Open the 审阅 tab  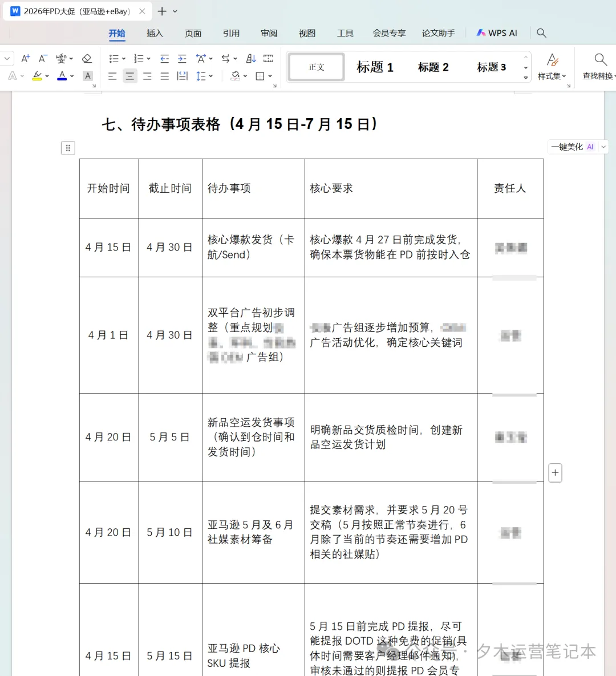(269, 33)
